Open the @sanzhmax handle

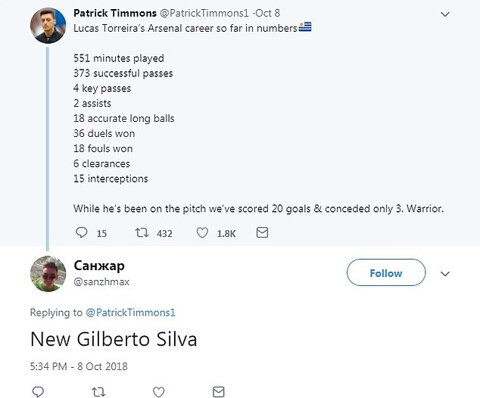tap(101, 282)
